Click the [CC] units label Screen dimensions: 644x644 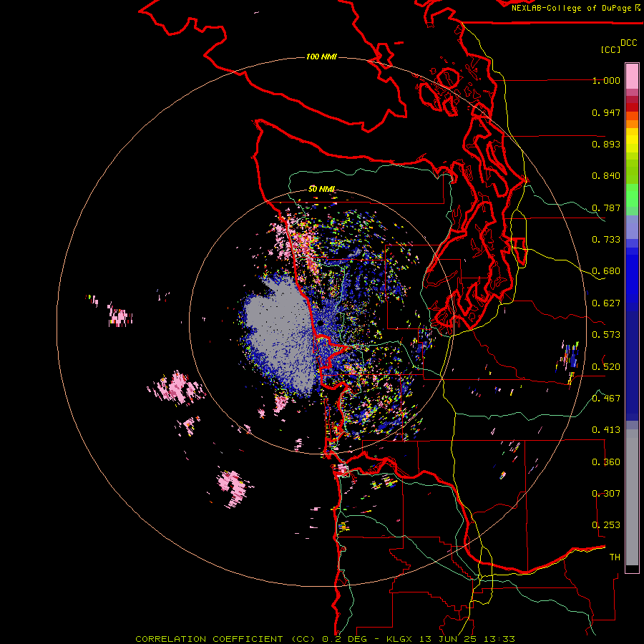point(610,49)
